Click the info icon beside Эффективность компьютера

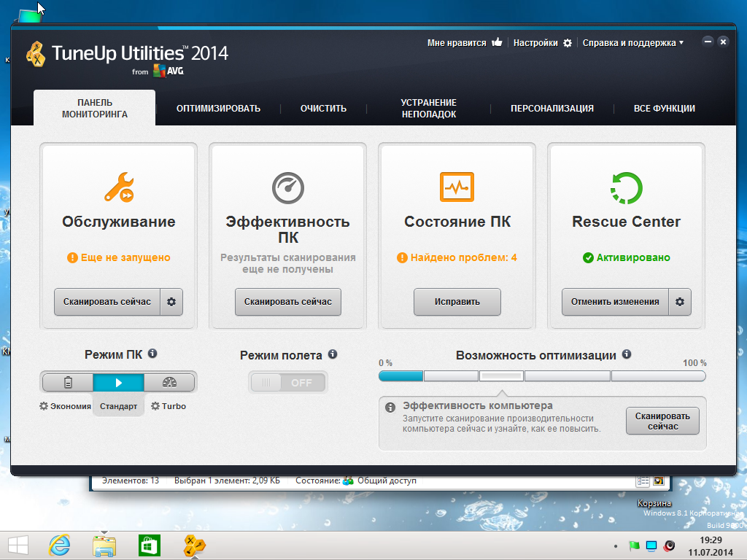point(390,408)
